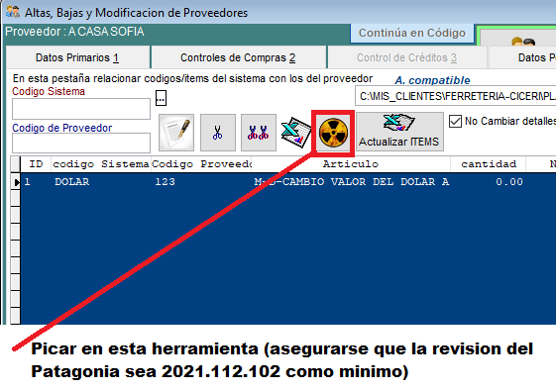
Task: Click the 0.00 cantidad cell
Action: tap(489, 182)
